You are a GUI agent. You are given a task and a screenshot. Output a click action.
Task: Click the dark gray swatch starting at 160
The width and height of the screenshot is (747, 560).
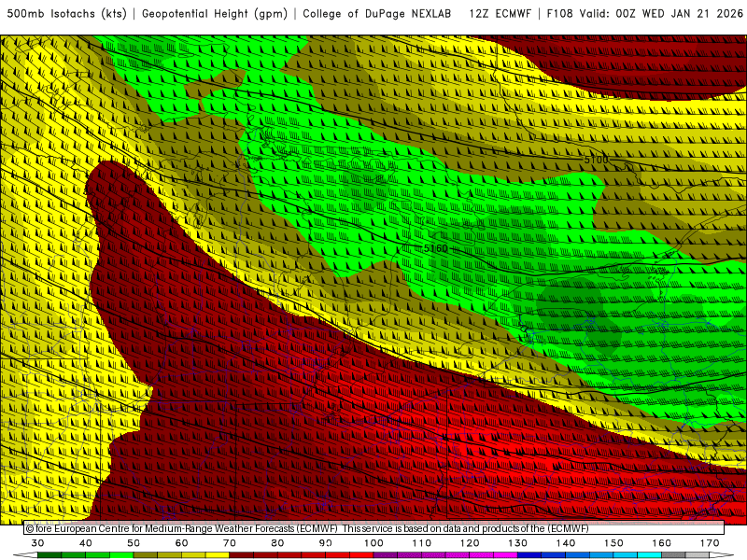coord(673,555)
